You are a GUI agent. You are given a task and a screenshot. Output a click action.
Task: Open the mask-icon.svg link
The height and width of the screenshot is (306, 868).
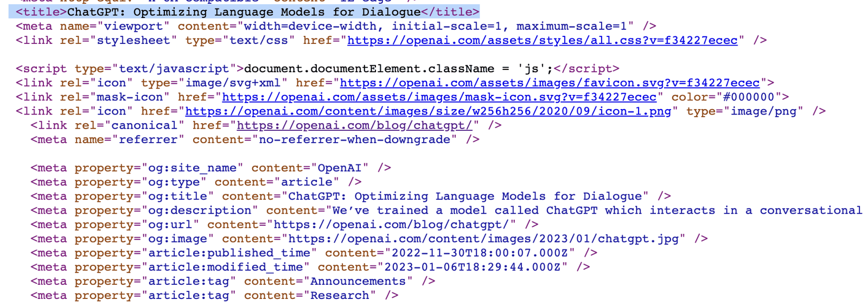click(439, 97)
